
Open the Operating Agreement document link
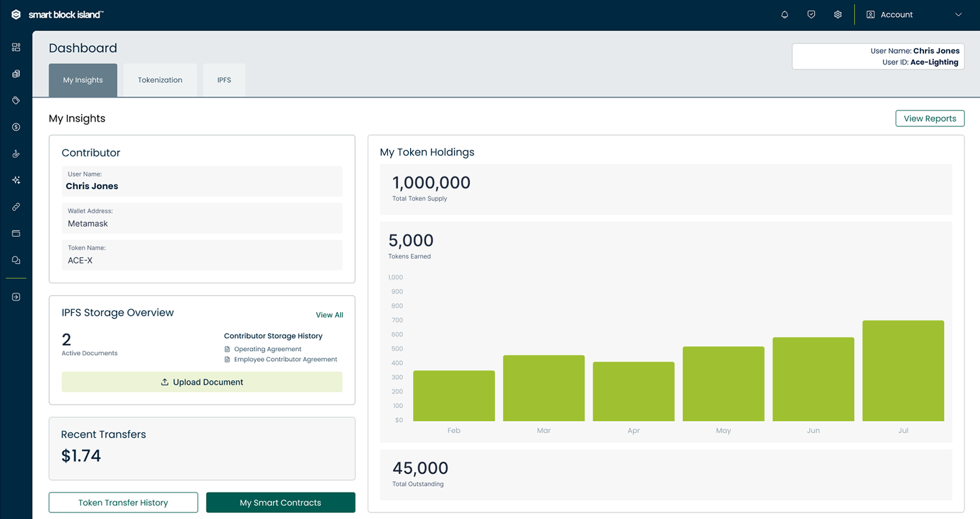pos(267,349)
